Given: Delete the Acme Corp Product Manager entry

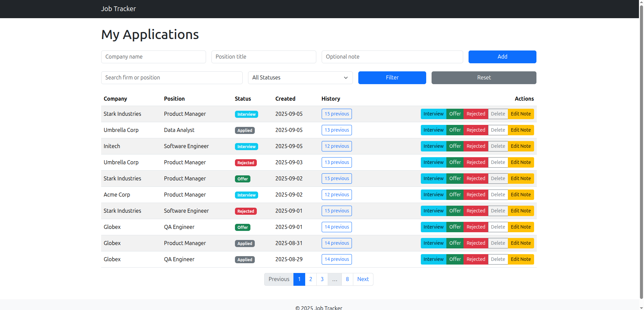Looking at the screenshot, I should (498, 195).
